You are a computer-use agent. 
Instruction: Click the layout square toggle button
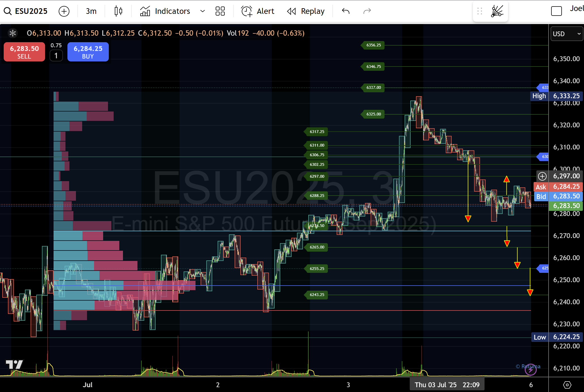click(x=556, y=11)
